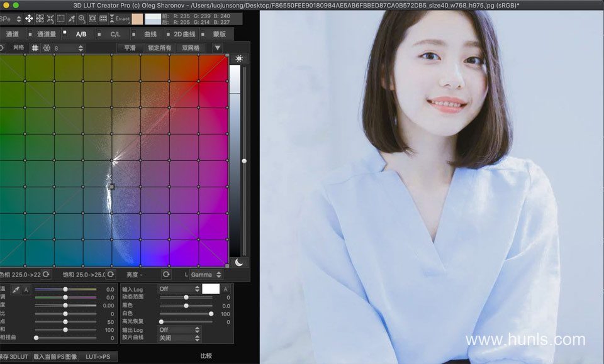This screenshot has height=364, width=604.
Task: Toggle the 曲线 tab checkbox
Action: [x=133, y=34]
